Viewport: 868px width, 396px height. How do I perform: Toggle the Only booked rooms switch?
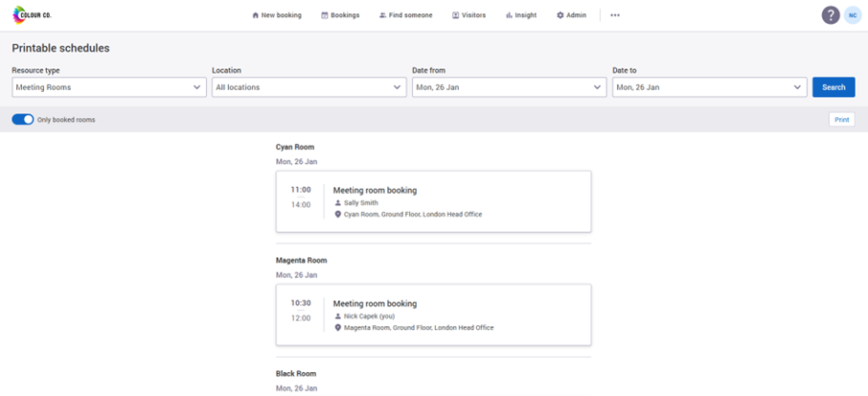pyautogui.click(x=23, y=120)
